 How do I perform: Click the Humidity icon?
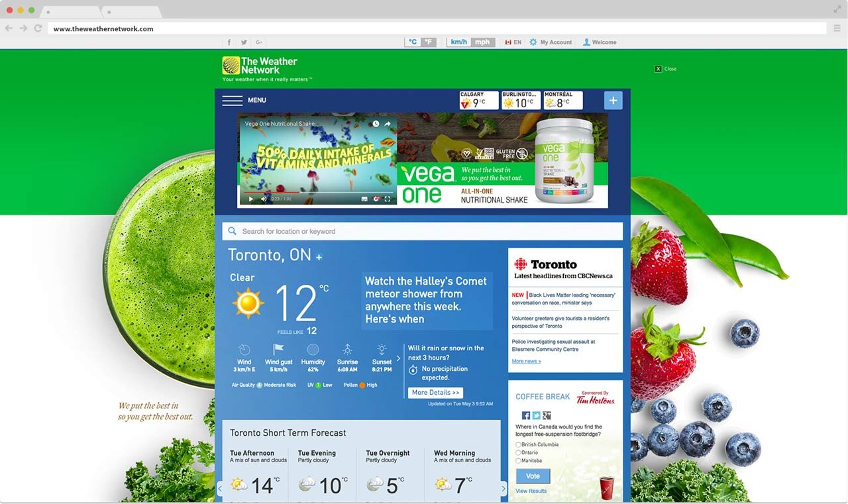tap(313, 349)
